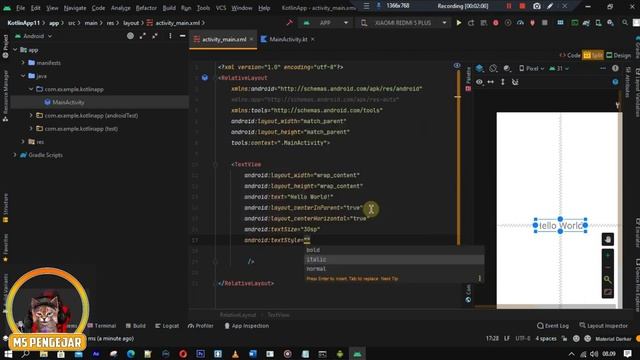Click the Clear All Constraints icon
This screenshot has height=360, width=640.
click(515, 82)
